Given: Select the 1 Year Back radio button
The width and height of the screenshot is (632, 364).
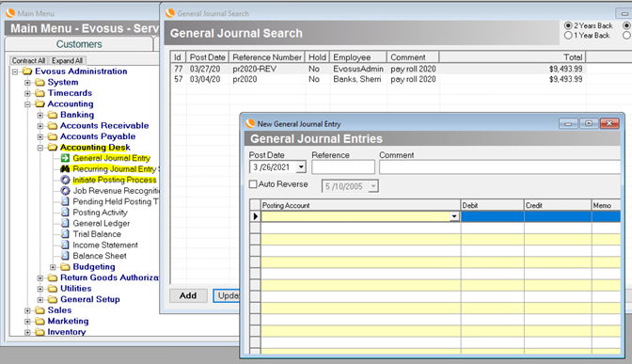Looking at the screenshot, I should point(568,36).
